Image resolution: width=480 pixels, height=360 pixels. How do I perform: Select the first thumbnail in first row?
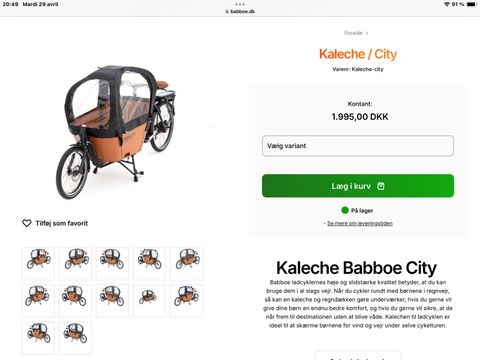[38, 263]
